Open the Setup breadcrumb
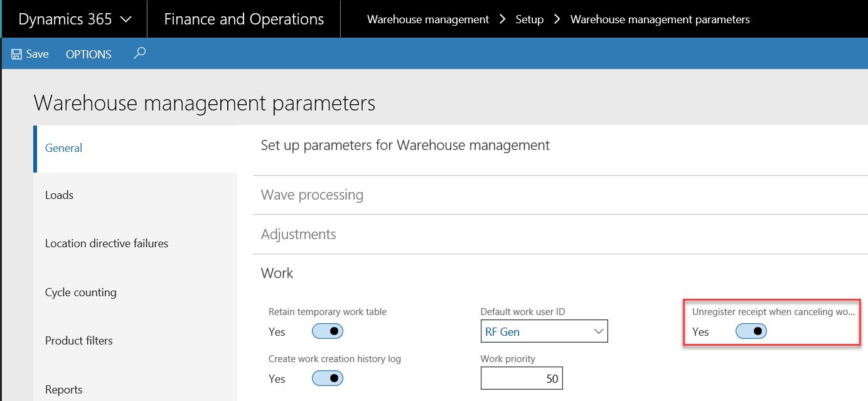This screenshot has width=868, height=401. pyautogui.click(x=530, y=19)
